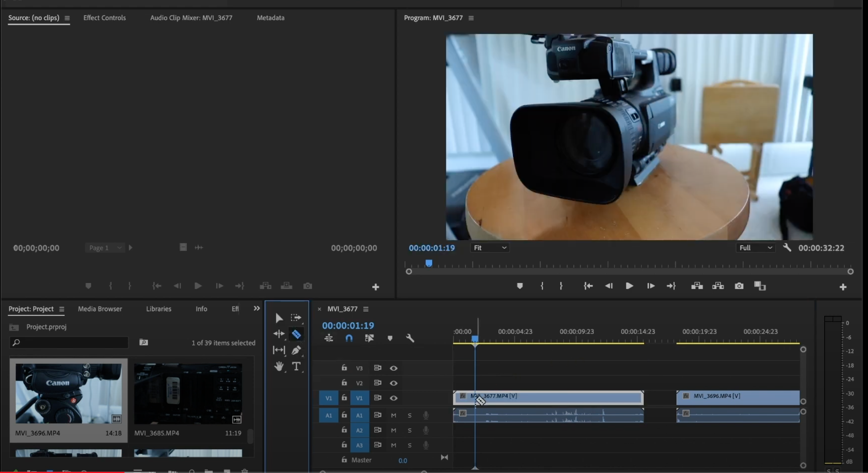Lock the V3 track

pyautogui.click(x=344, y=368)
